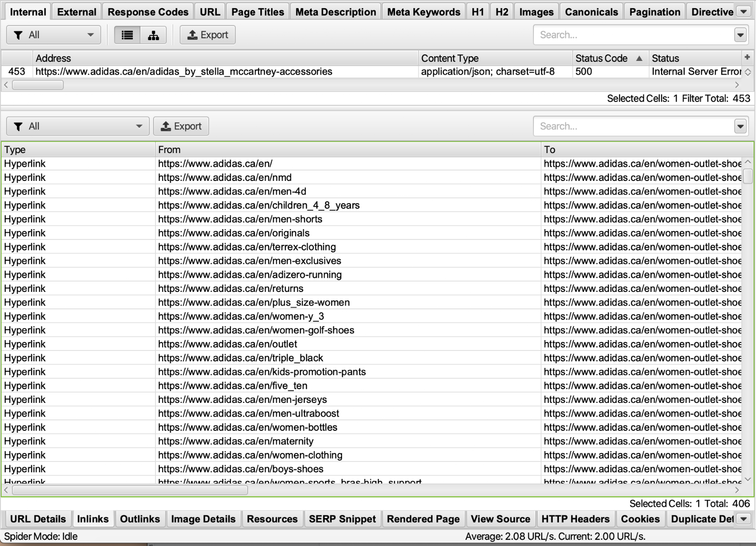This screenshot has width=756, height=546.
Task: Show more bottom tabs overflow arrow
Action: tap(744, 519)
